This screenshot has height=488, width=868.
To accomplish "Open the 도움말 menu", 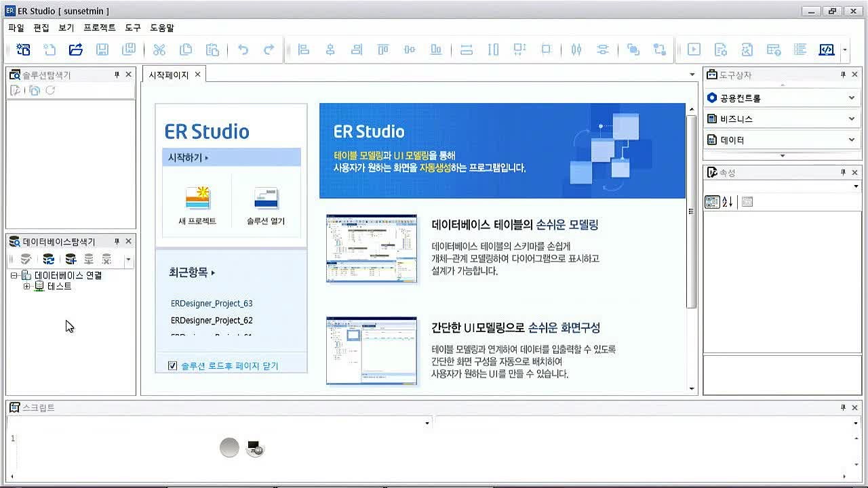I will coord(162,28).
